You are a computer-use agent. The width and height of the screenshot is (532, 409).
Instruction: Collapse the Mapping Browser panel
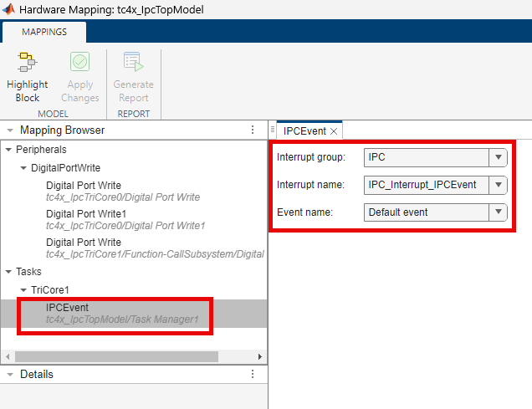tap(10, 130)
